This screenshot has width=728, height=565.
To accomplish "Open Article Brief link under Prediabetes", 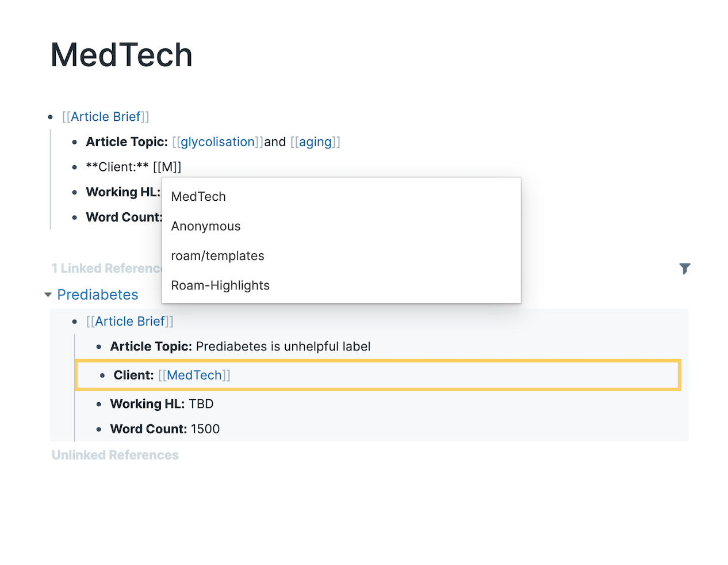I will pos(130,322).
